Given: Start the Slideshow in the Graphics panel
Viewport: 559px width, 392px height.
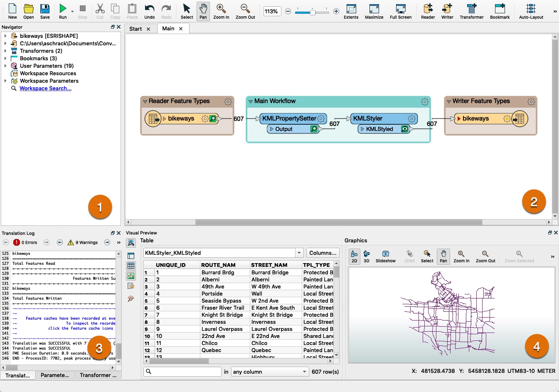Looking at the screenshot, I should coord(385,256).
